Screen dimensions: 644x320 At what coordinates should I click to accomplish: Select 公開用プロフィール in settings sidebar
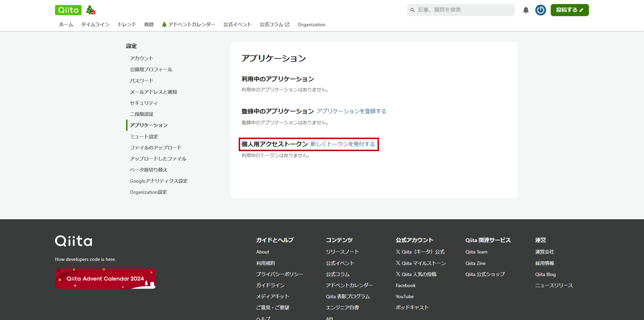(x=151, y=70)
